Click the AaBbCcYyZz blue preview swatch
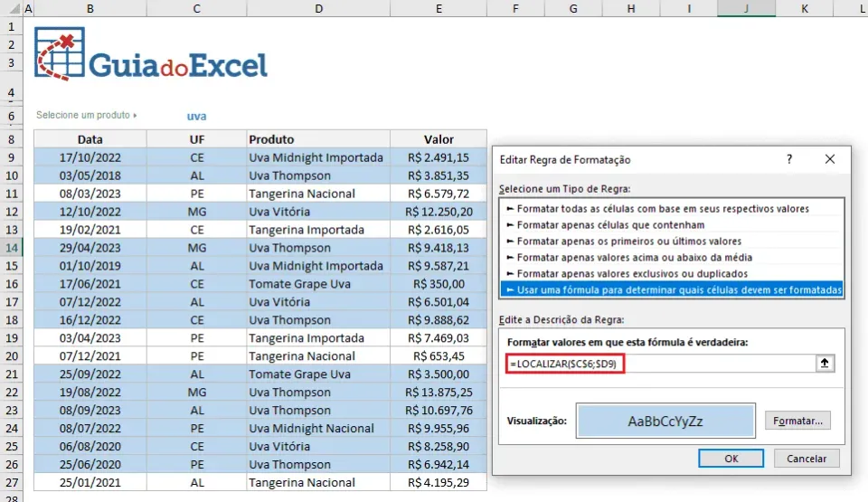This screenshot has width=868, height=502. click(665, 421)
